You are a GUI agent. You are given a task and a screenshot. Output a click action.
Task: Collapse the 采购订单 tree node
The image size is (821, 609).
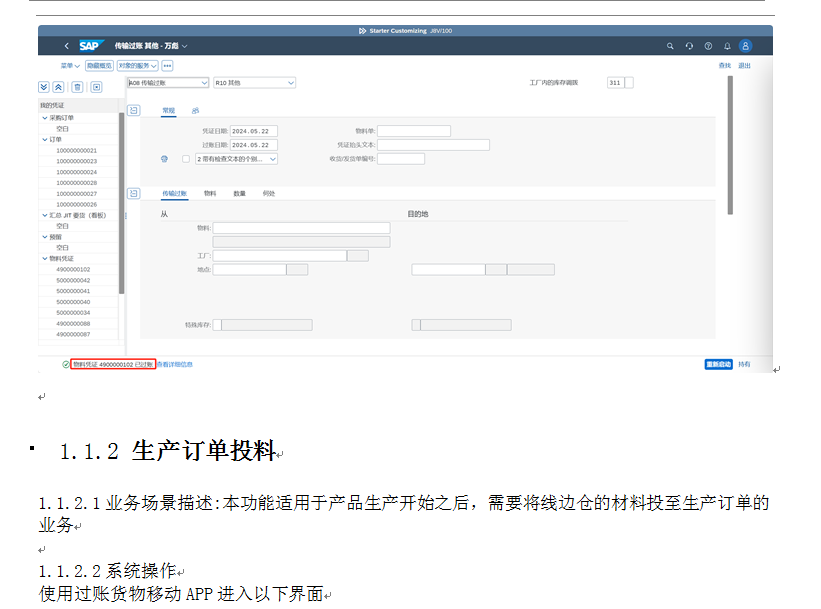pyautogui.click(x=45, y=117)
